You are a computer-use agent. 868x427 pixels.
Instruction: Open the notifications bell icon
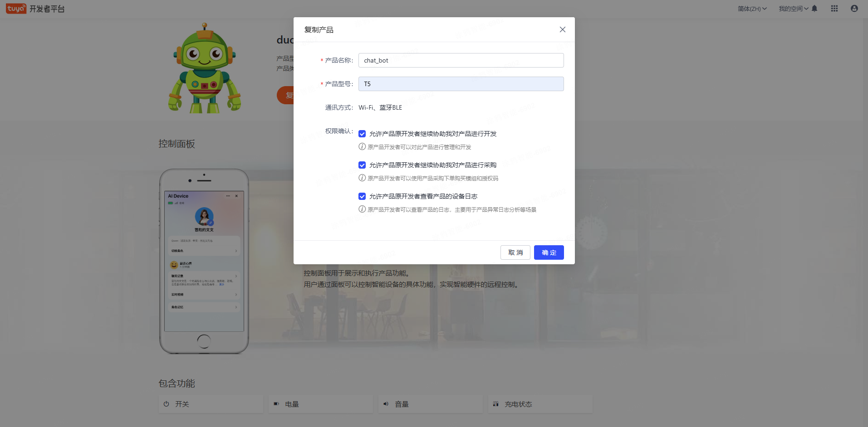pos(814,9)
